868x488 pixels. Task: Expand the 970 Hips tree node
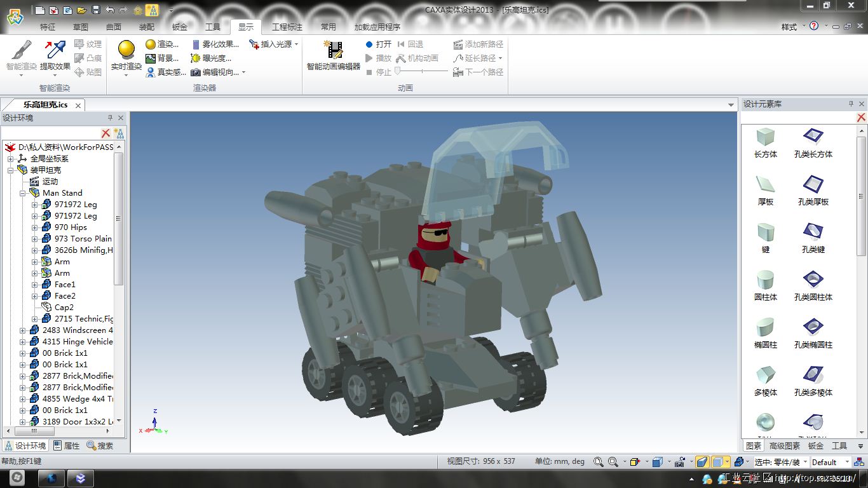[34, 227]
